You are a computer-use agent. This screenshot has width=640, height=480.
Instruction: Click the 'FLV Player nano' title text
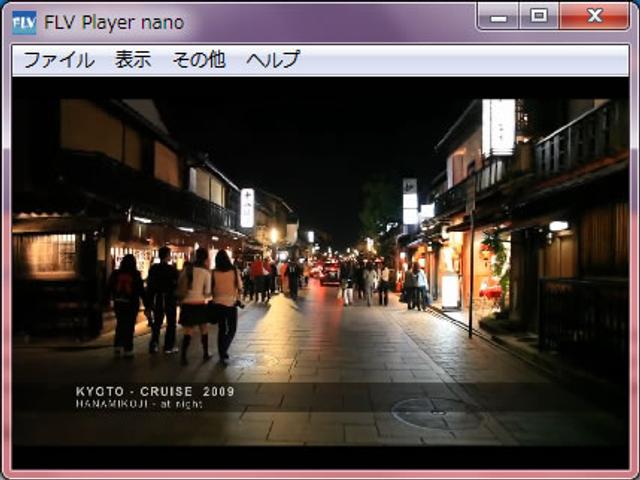click(x=114, y=23)
